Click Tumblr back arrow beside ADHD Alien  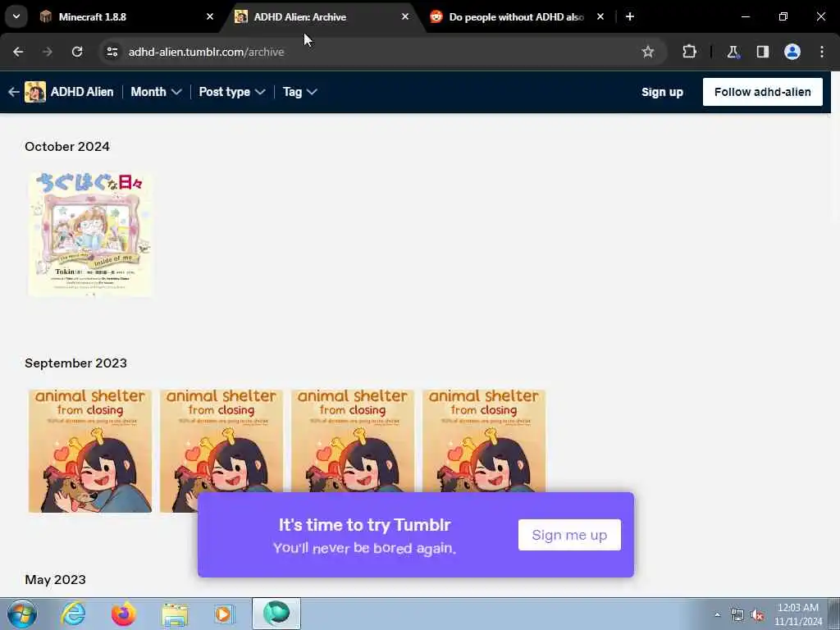13,92
